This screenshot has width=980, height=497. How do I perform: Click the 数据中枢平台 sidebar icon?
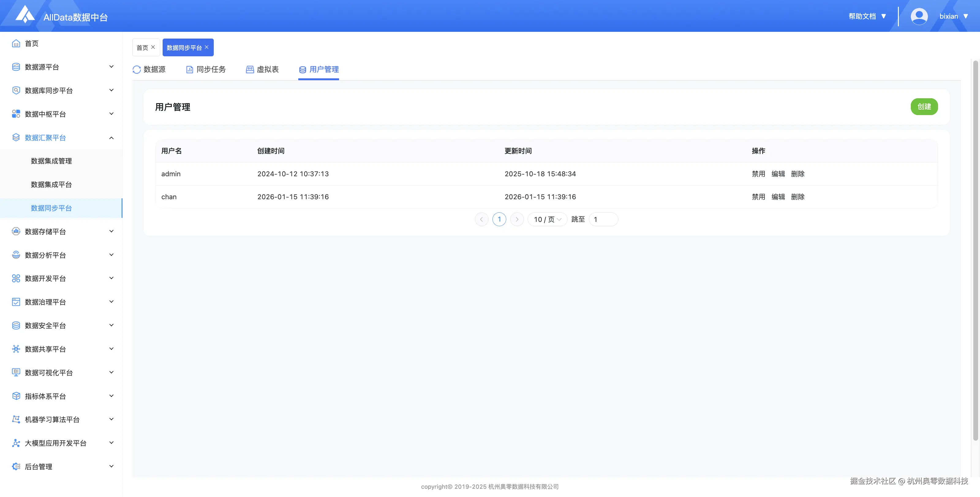pos(16,114)
